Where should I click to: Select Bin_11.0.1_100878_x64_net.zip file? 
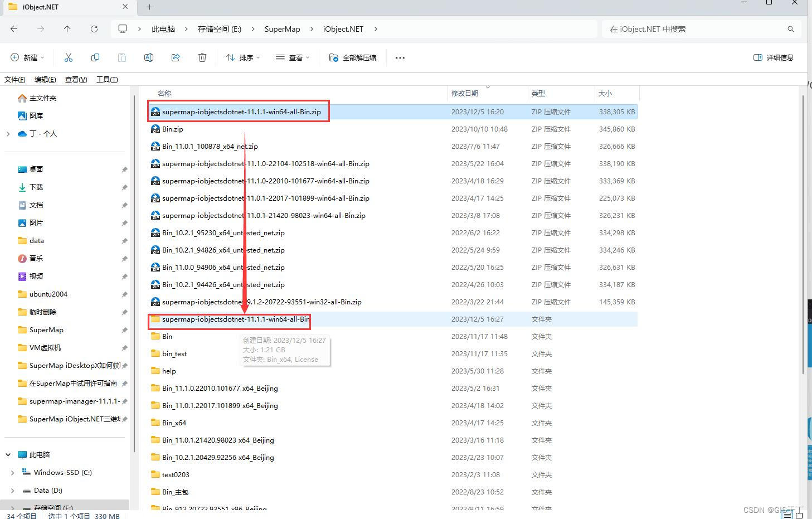point(210,146)
